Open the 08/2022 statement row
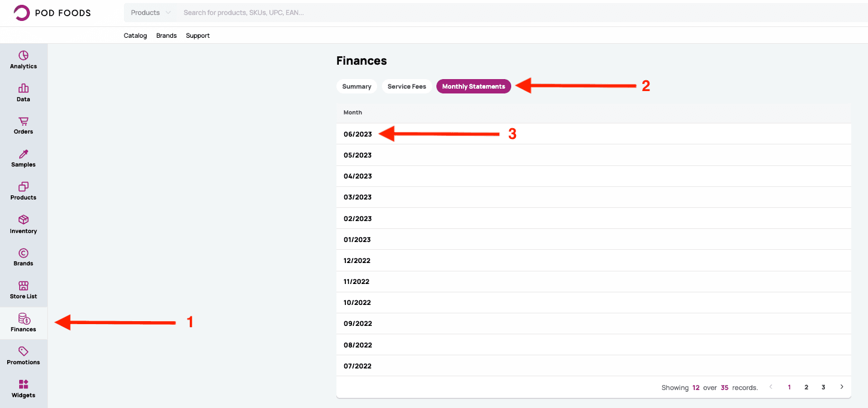The height and width of the screenshot is (408, 868). click(593, 345)
